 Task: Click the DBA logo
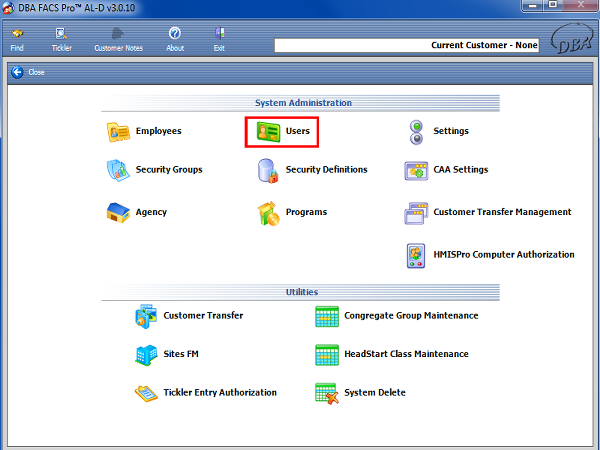tap(572, 39)
